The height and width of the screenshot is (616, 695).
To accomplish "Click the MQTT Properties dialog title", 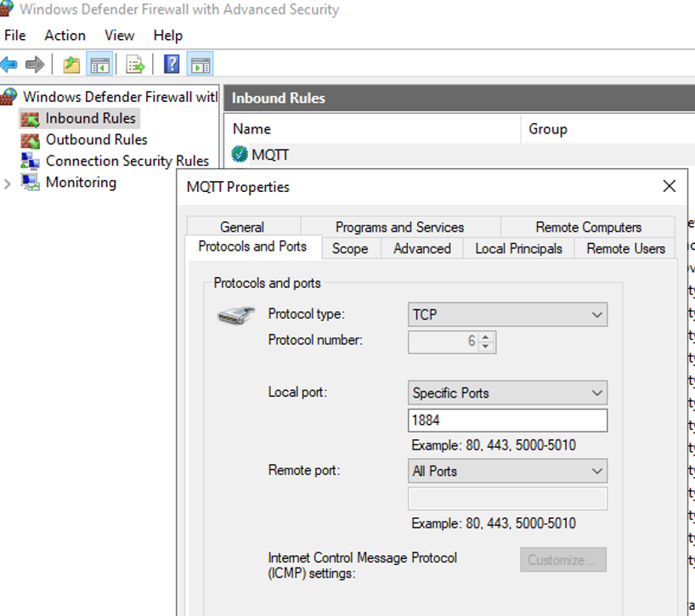I will (x=238, y=187).
